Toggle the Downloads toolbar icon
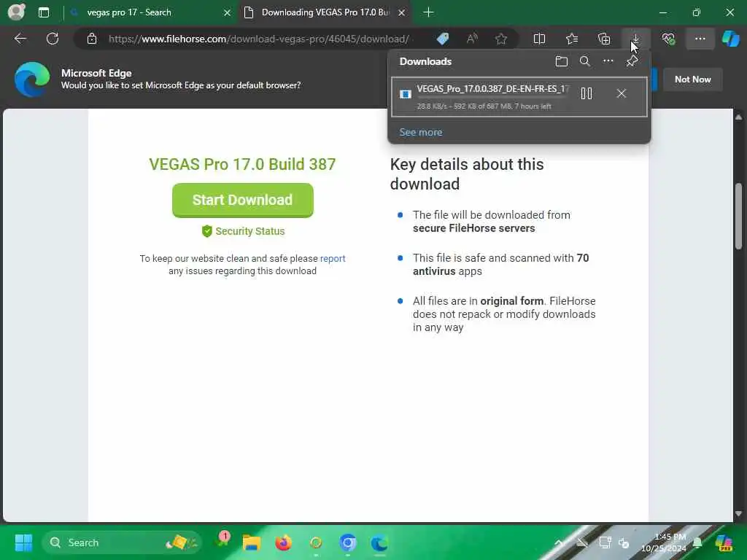The image size is (747, 560). click(636, 39)
